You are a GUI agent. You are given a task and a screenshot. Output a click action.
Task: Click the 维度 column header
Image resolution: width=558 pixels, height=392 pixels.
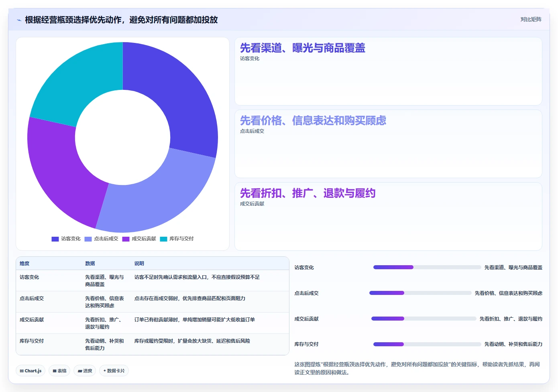24,264
